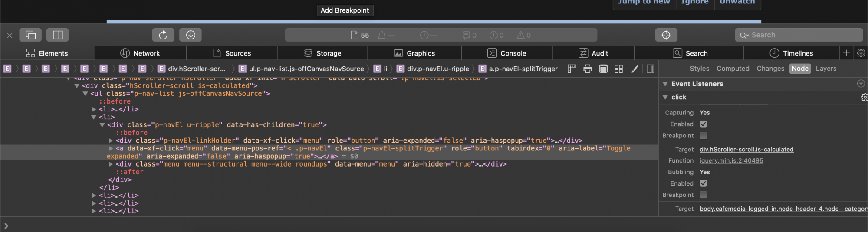Expand the p-navEl-linkHolder div node

click(x=111, y=141)
